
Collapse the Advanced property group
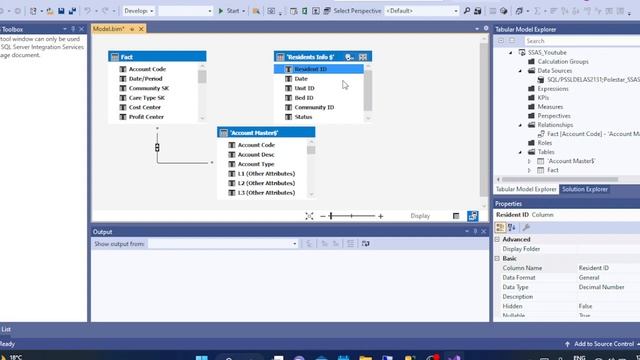[x=497, y=239]
